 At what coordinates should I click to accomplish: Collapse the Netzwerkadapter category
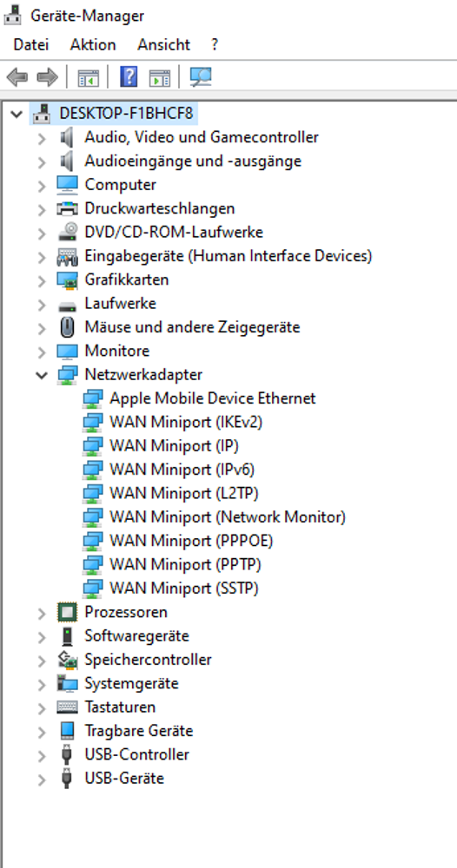click(42, 375)
